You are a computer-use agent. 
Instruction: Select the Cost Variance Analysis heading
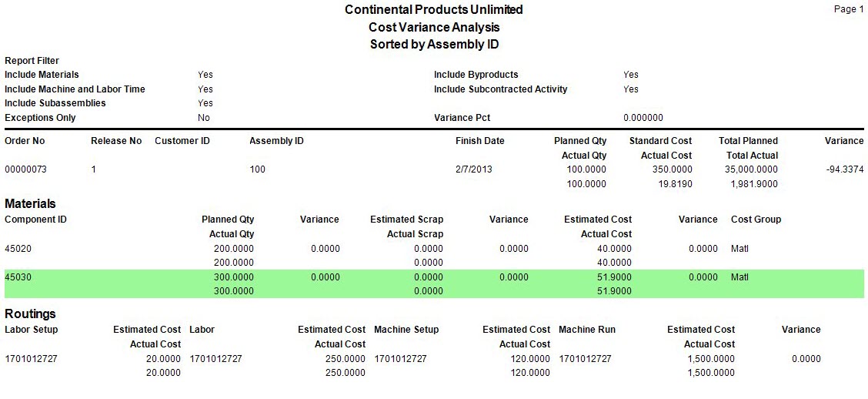(433, 27)
